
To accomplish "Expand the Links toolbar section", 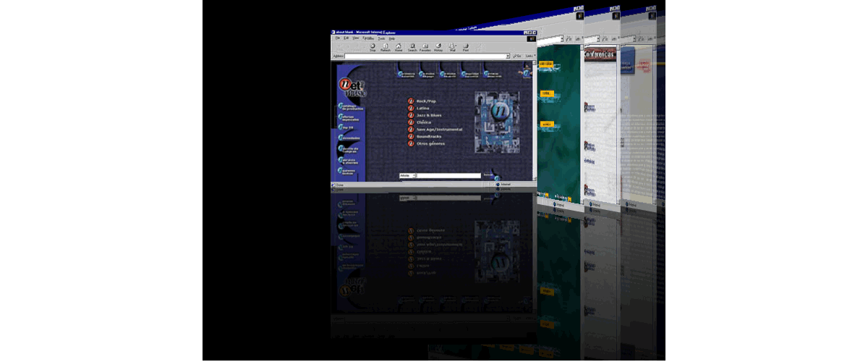I will 530,56.
